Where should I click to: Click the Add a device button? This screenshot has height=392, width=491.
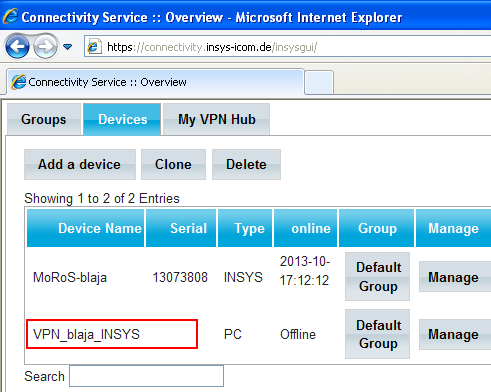(x=80, y=164)
